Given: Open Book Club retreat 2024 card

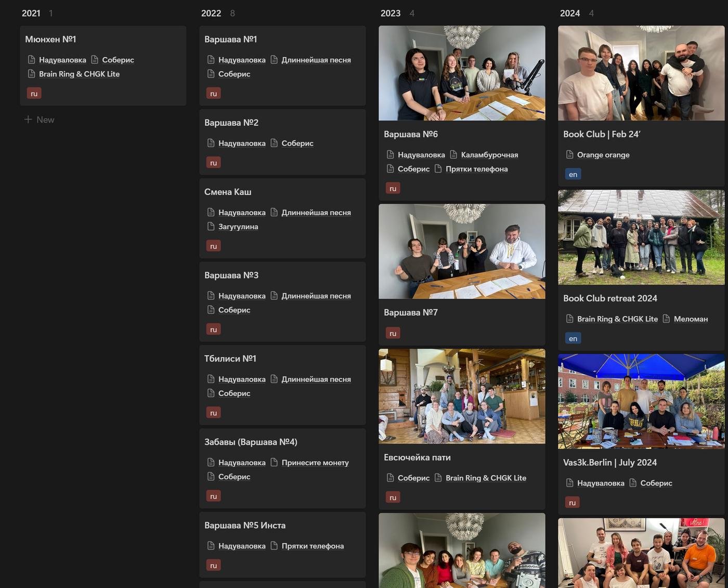Looking at the screenshot, I should pyautogui.click(x=610, y=298).
